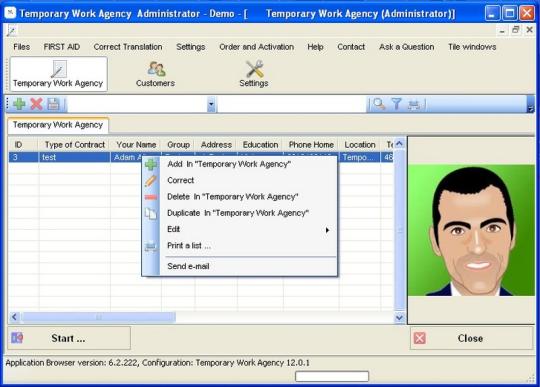Screen dimensions: 540x387
Task: Open the Ask a Question menu
Action: (x=406, y=47)
